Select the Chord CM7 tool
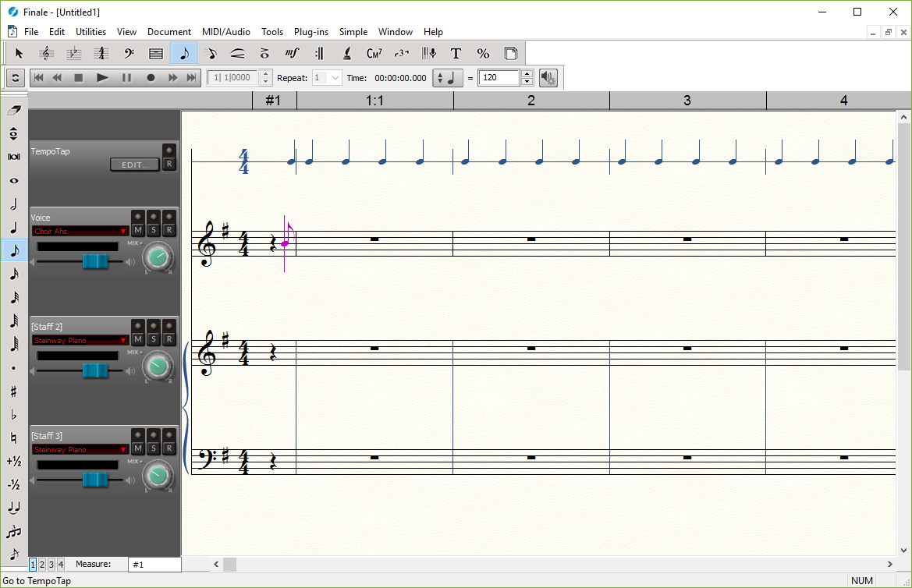 pyautogui.click(x=374, y=54)
